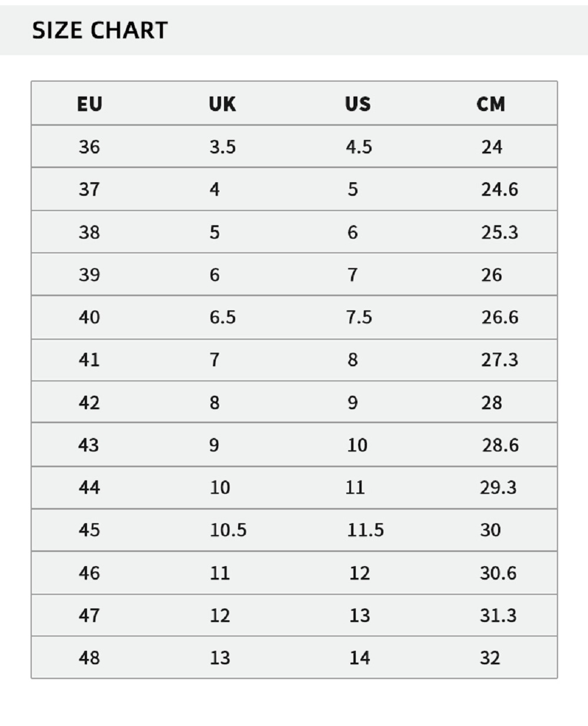Click the UK column header
This screenshot has height=726, width=588.
coord(222,104)
